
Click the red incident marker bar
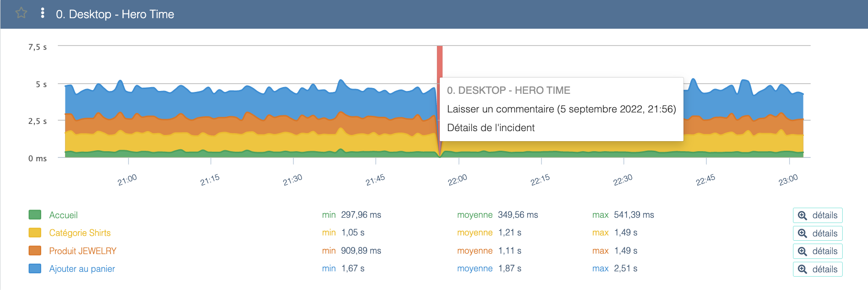[x=439, y=61]
